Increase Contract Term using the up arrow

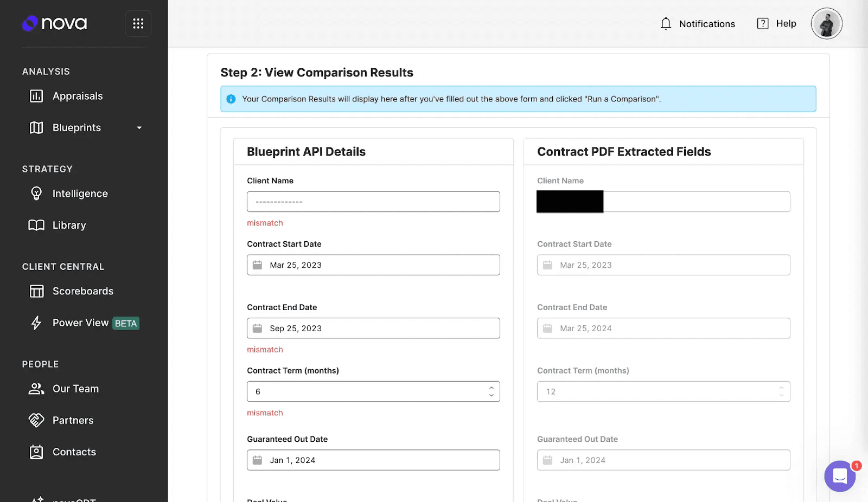point(491,388)
